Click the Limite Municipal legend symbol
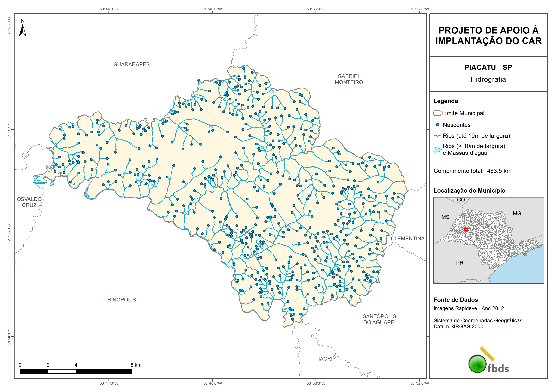 click(437, 113)
